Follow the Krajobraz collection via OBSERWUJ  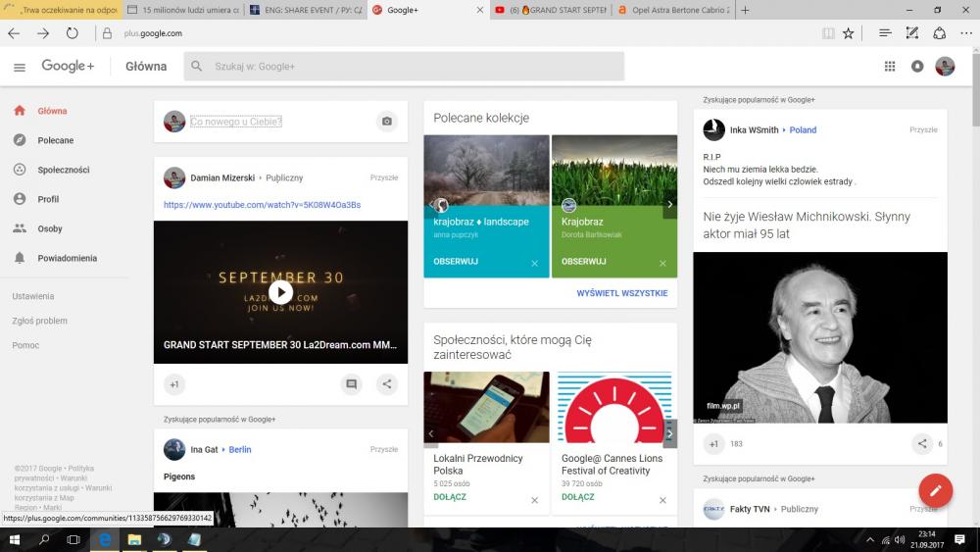tap(583, 262)
